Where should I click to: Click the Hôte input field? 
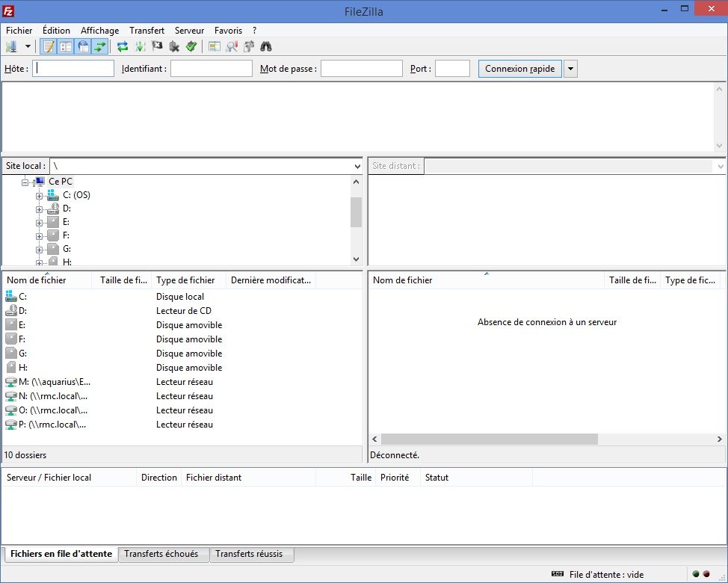73,69
